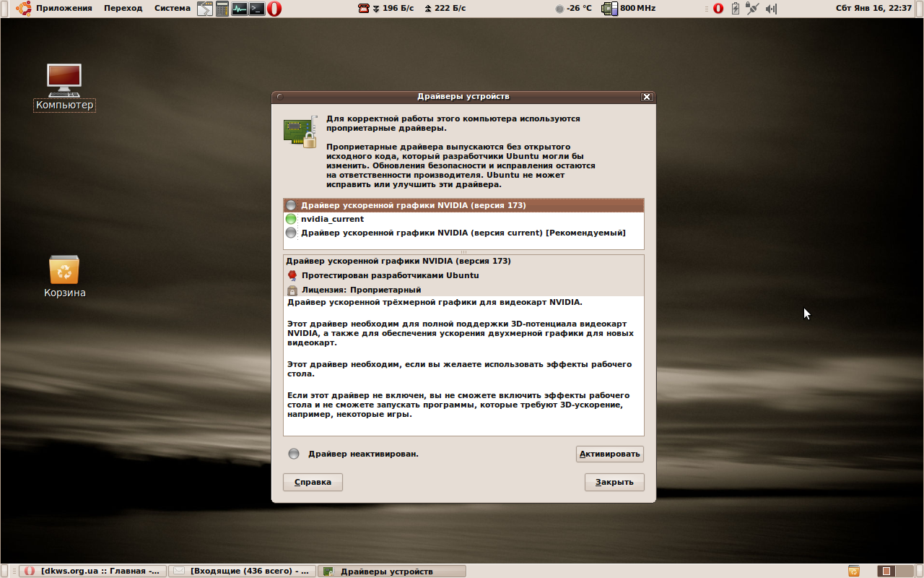Viewport: 924px width, 578px height.
Task: Open the Система menu
Action: (x=172, y=9)
